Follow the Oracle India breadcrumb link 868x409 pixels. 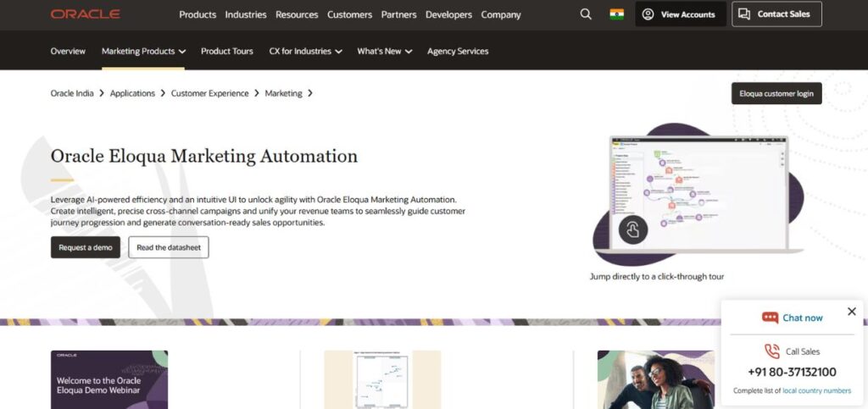point(72,93)
